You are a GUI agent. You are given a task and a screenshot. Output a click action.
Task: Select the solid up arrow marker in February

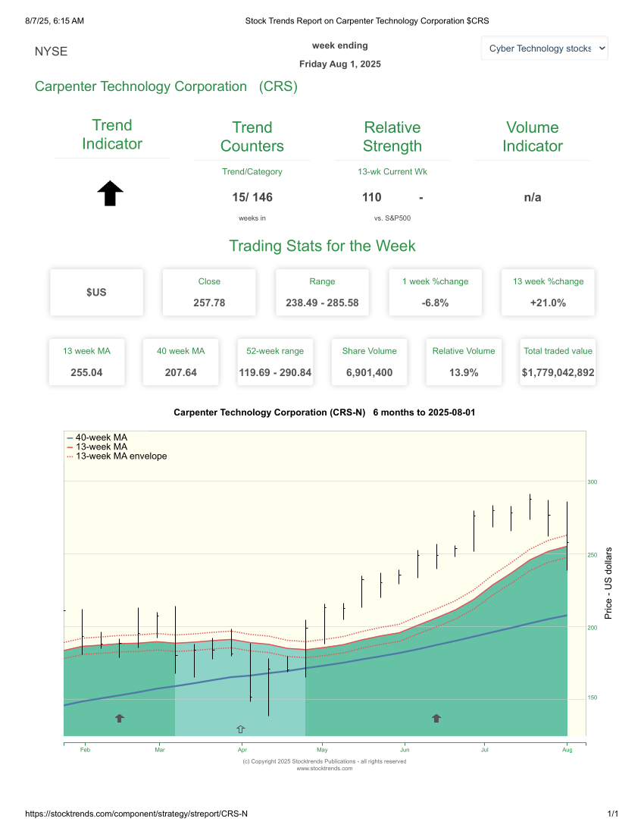tap(119, 717)
